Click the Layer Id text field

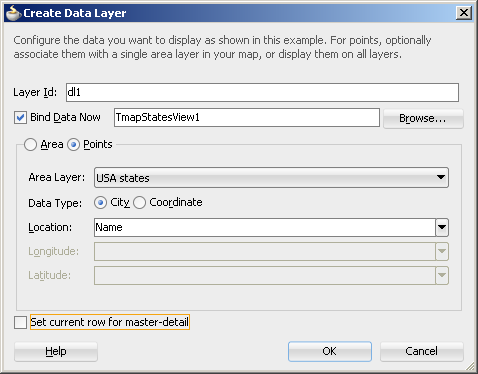(262, 92)
